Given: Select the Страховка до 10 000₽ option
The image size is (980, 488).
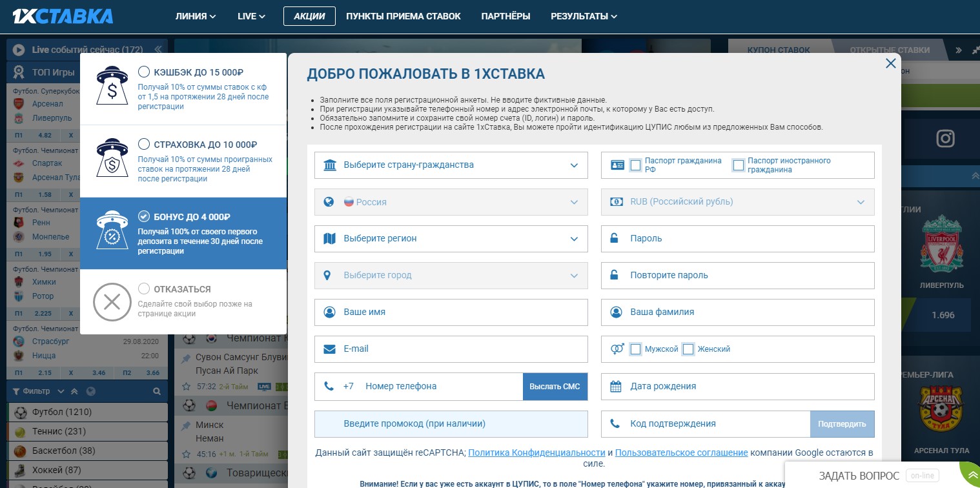Looking at the screenshot, I should pyautogui.click(x=143, y=145).
